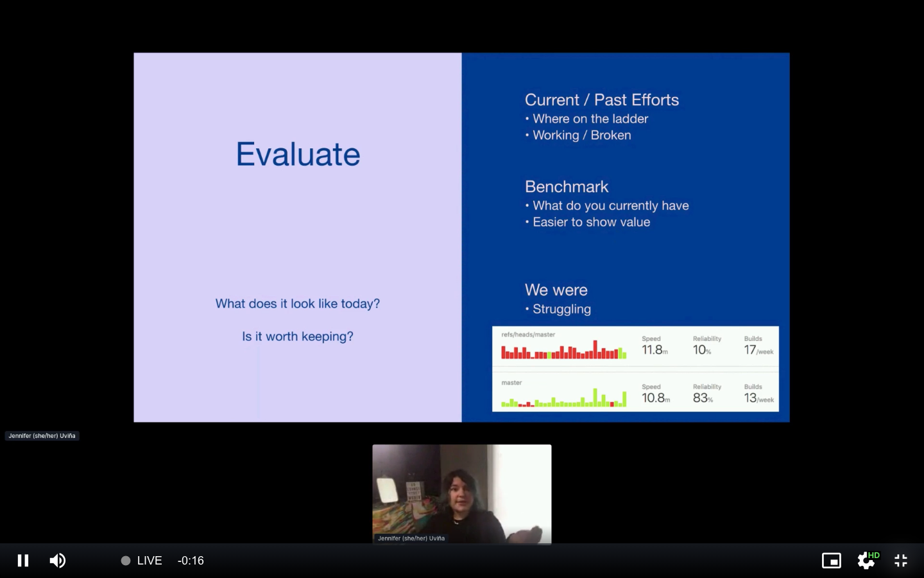Jump to live via the LIVE label
The width and height of the screenshot is (924, 578).
coord(150,561)
